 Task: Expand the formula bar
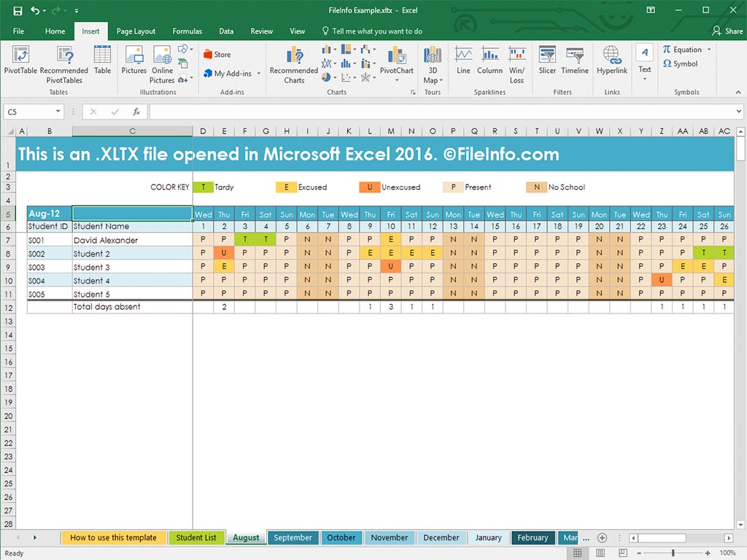point(739,112)
